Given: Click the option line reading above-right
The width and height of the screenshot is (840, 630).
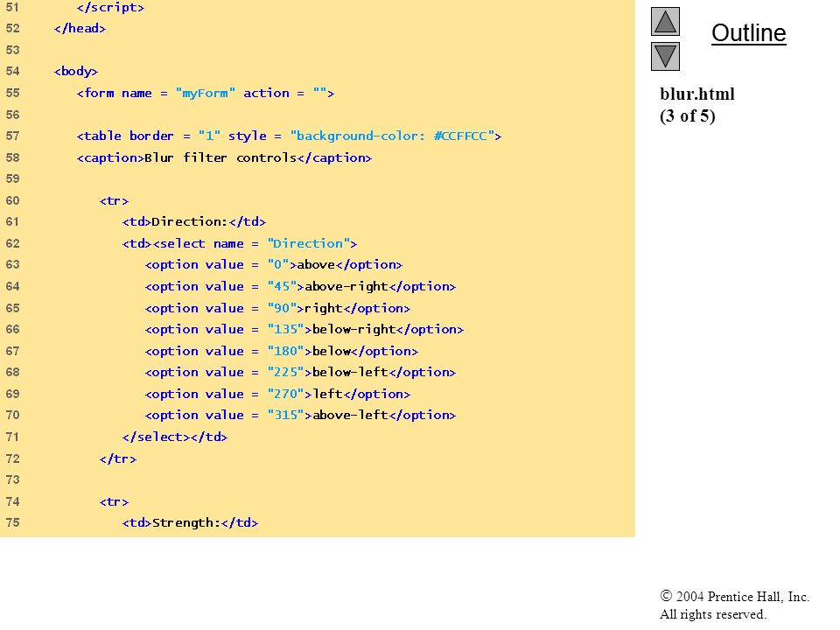Looking at the screenshot, I should click(x=300, y=287).
